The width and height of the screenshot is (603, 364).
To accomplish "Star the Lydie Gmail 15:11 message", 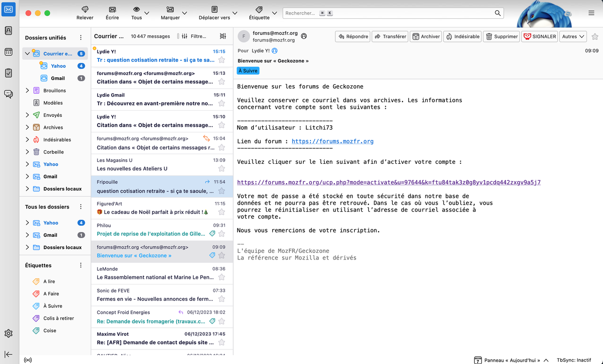I will tap(221, 104).
